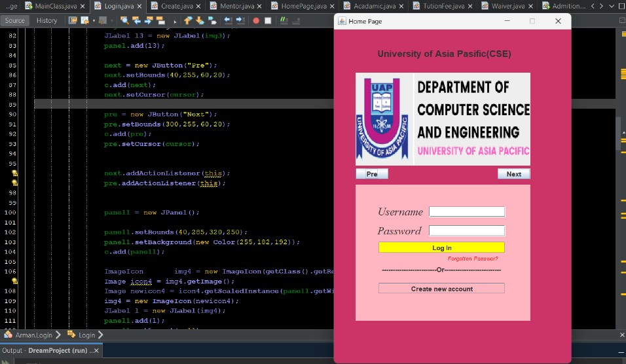Screen dimensions: 626x364
Task: Expand chevron after Arman.Login breadcrumb
Action: [x=58, y=335]
